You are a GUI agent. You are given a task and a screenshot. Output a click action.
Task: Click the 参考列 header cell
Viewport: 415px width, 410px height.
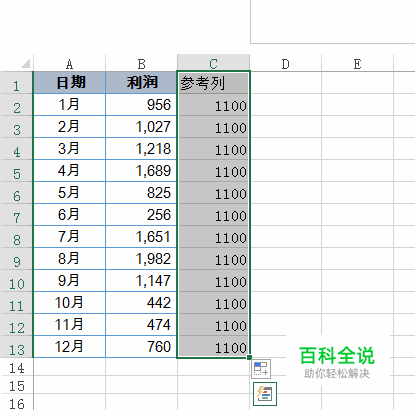pos(213,83)
